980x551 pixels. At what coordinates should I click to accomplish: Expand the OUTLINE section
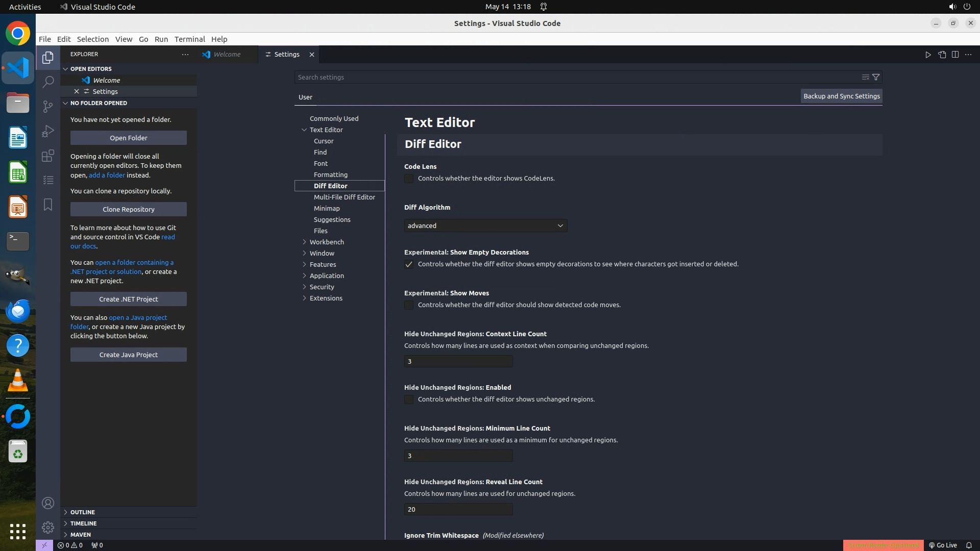coord(82,512)
